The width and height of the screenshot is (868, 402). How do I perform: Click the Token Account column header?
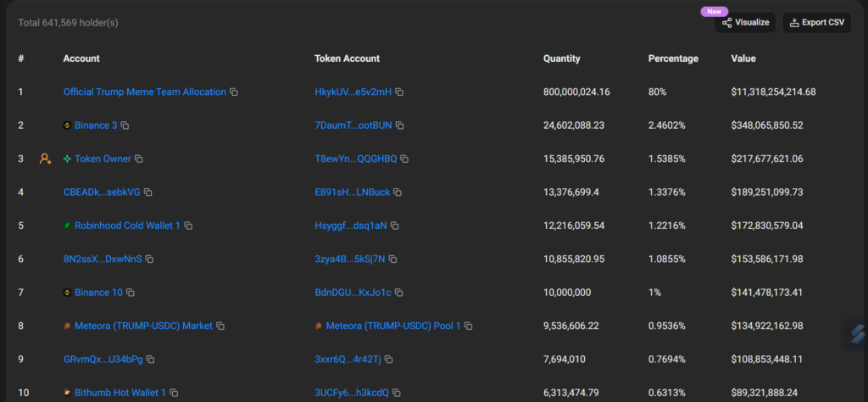click(347, 59)
